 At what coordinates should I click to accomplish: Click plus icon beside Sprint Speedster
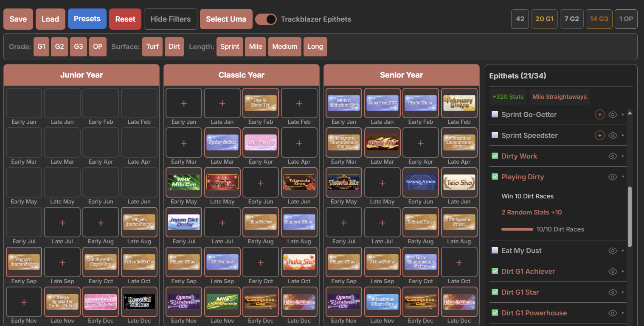pyautogui.click(x=599, y=135)
